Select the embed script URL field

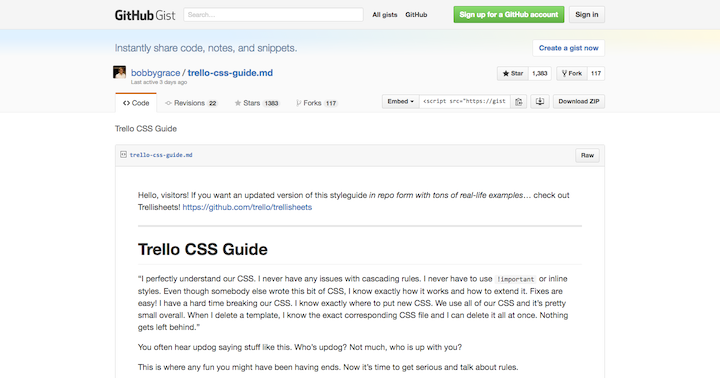464,102
